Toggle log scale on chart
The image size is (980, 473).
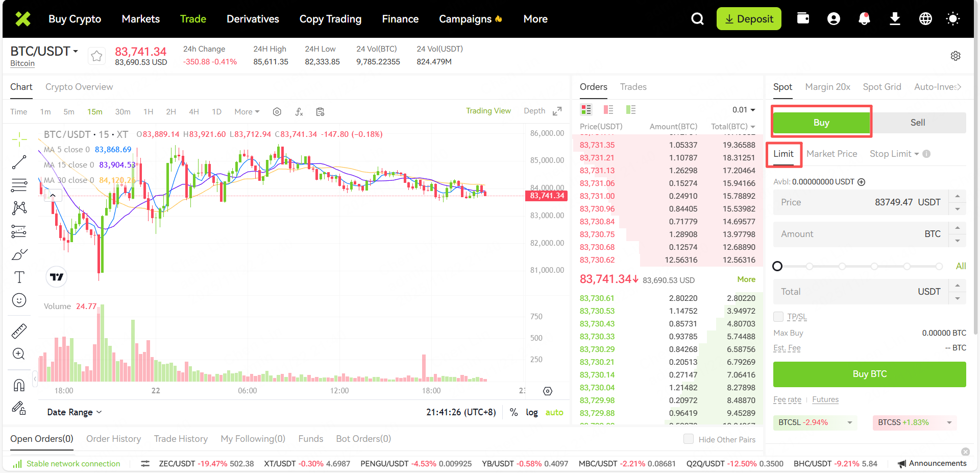(532, 412)
